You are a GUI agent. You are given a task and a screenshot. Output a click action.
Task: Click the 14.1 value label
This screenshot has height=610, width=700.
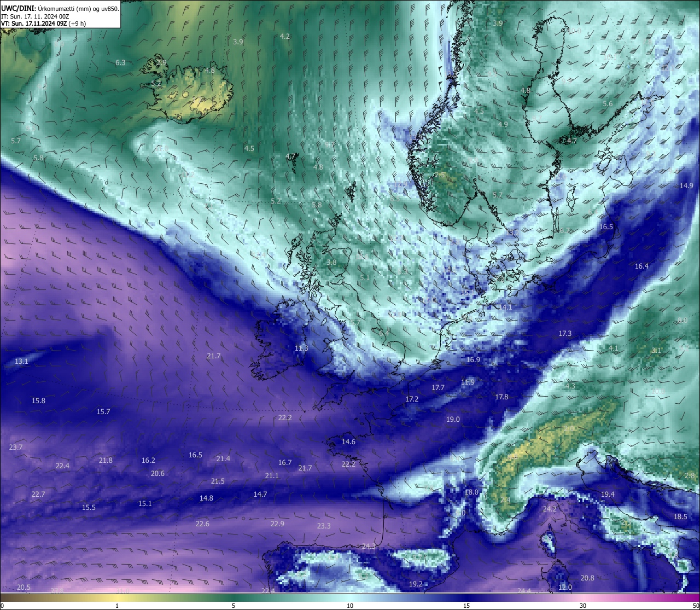pyautogui.click(x=505, y=307)
